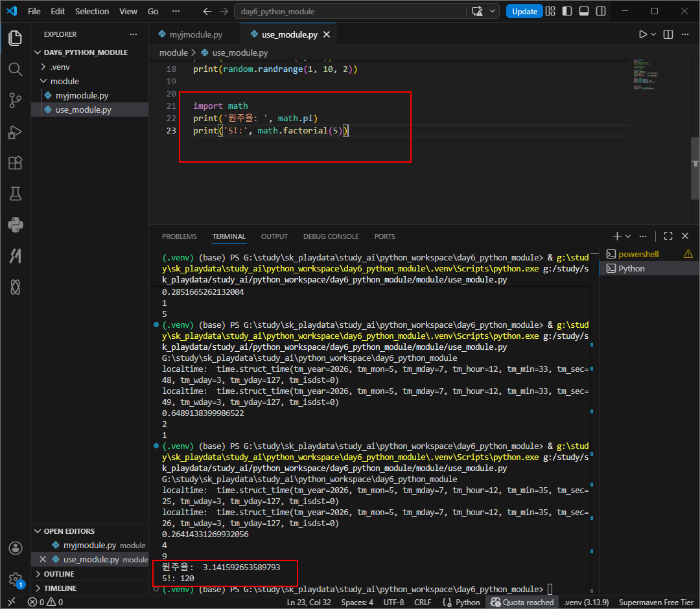
Task: Go back with the title bar arrow
Action: coord(207,11)
